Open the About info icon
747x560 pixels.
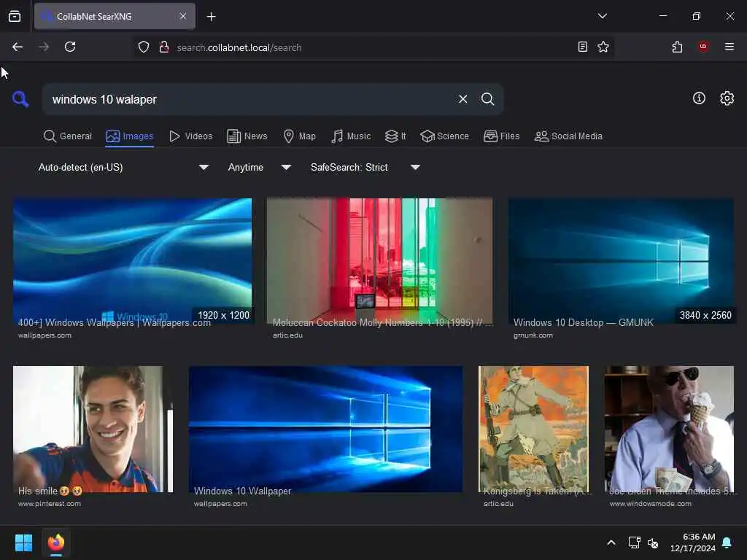(699, 98)
